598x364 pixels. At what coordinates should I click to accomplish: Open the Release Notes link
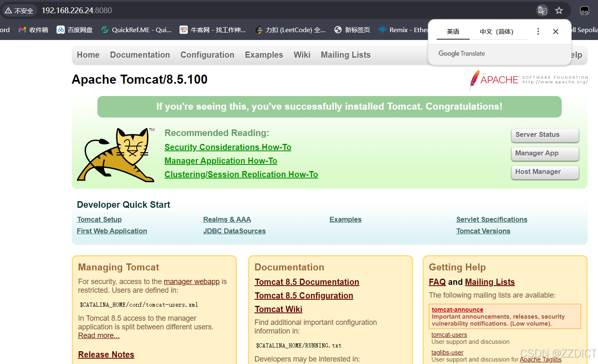106,355
